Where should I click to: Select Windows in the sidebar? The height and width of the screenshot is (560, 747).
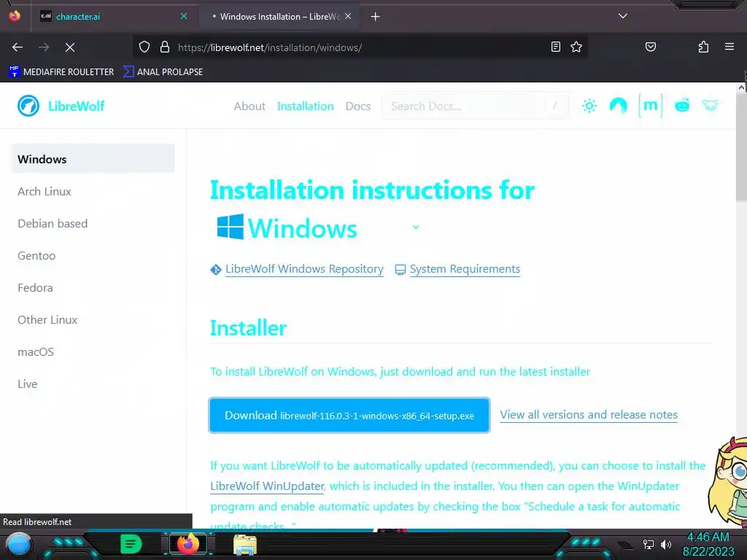click(x=93, y=159)
